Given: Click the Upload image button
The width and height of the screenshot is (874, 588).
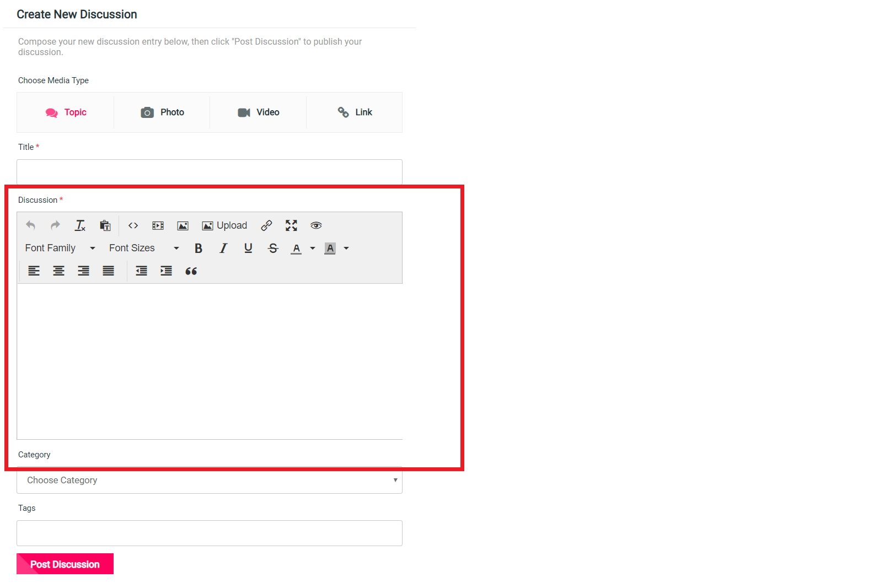Looking at the screenshot, I should click(x=224, y=225).
